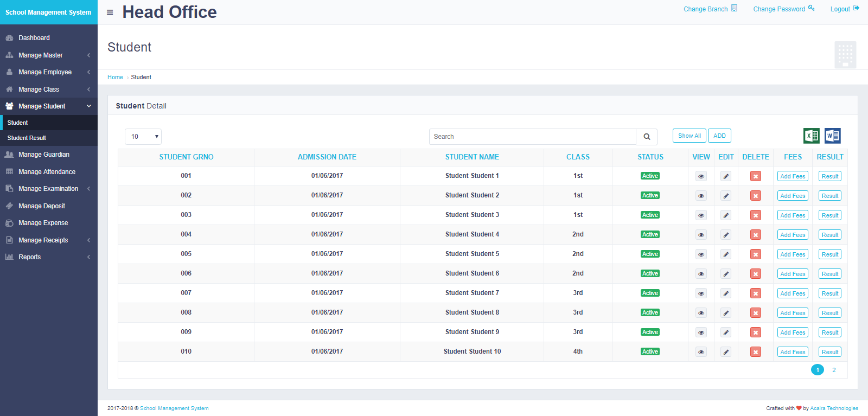Open Student Result submenu item

[27, 138]
